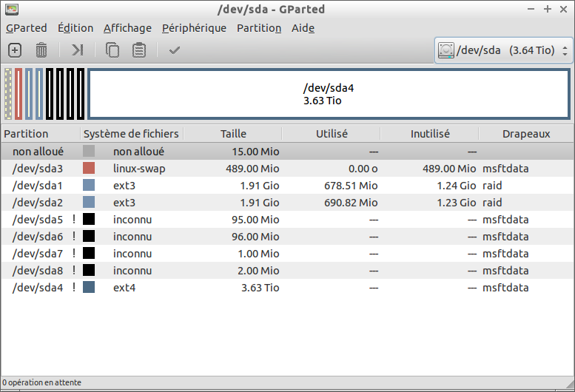
Task: Click the linux-swap file system label
Action: [x=139, y=169]
